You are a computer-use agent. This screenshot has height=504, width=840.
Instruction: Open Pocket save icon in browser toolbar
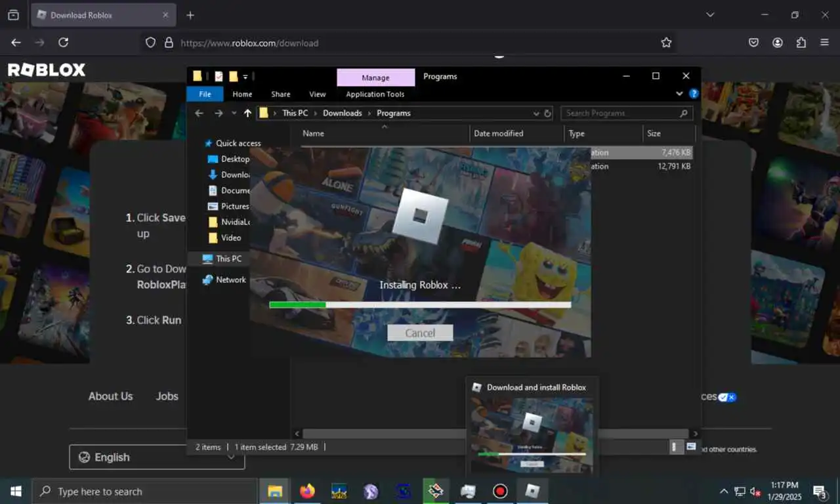tap(754, 43)
